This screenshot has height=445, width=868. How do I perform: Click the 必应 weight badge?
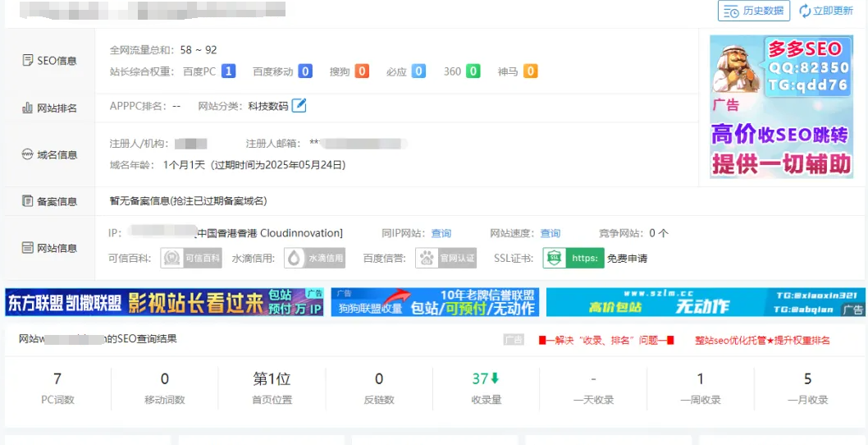pyautogui.click(x=418, y=71)
